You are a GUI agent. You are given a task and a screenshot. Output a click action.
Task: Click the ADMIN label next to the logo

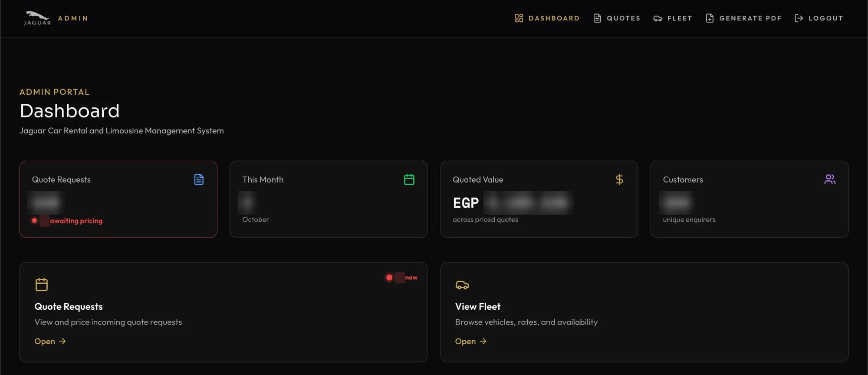point(73,18)
